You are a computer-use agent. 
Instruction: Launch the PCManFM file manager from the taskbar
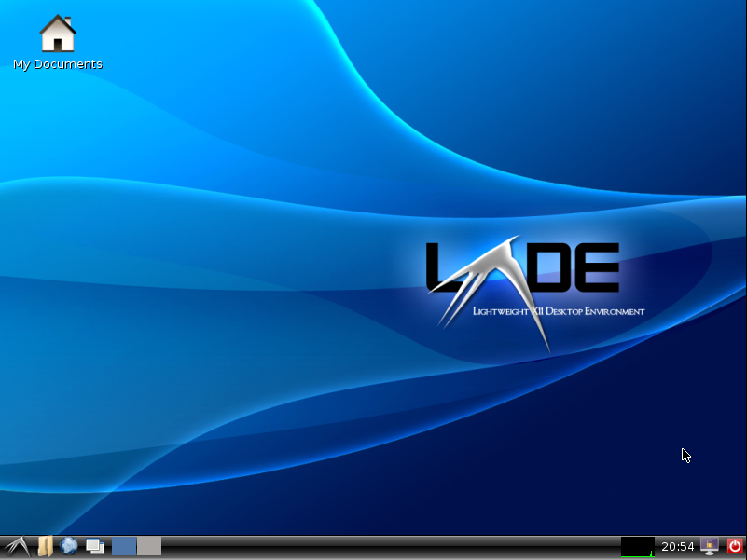click(x=43, y=546)
